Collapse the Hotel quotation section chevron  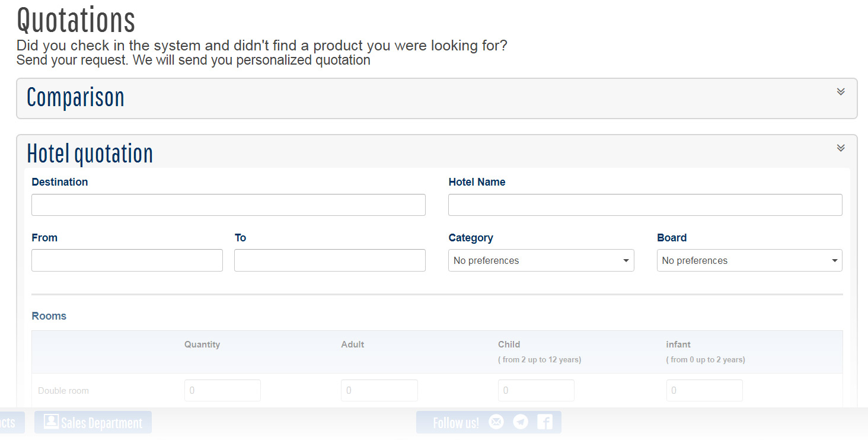[x=840, y=148]
